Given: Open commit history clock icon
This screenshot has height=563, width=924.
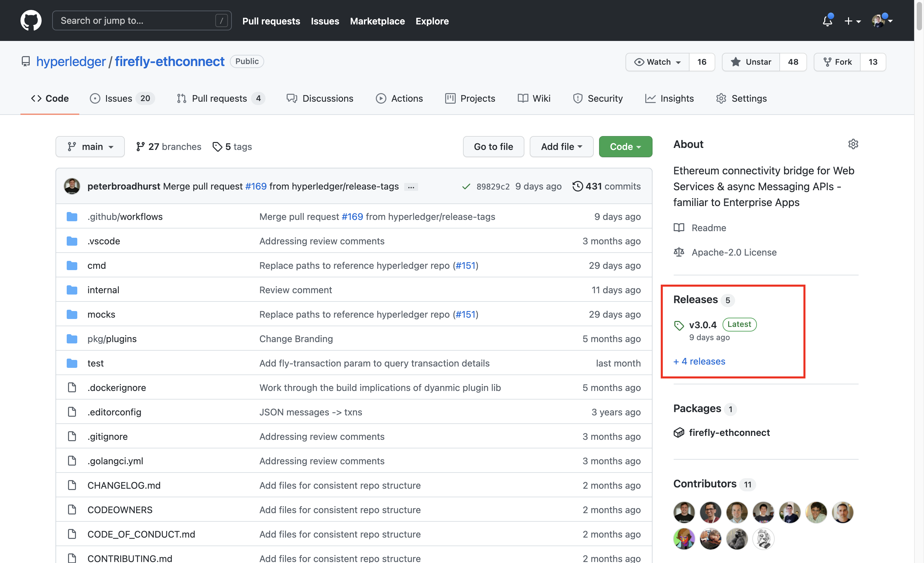Looking at the screenshot, I should [578, 186].
